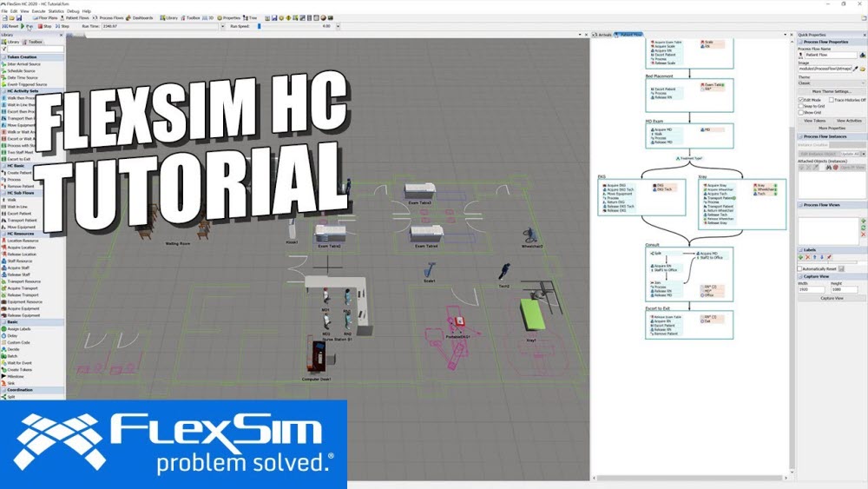The image size is (868, 489).
Task: Step the simulation forward
Action: 62,26
